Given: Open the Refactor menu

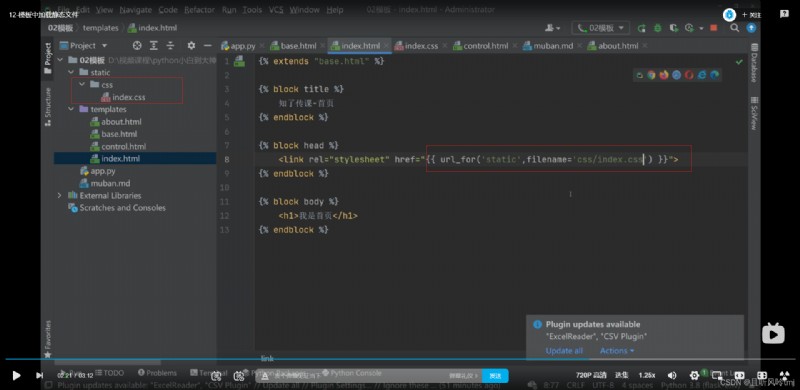Looking at the screenshot, I should pos(199,10).
